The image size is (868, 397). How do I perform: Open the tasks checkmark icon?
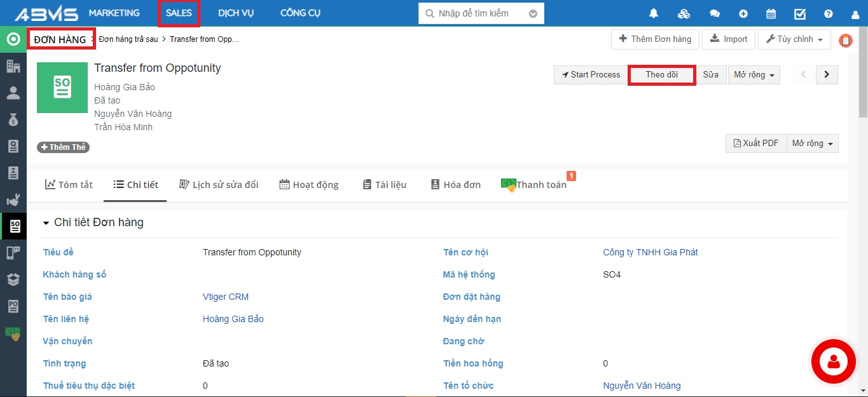click(x=800, y=14)
